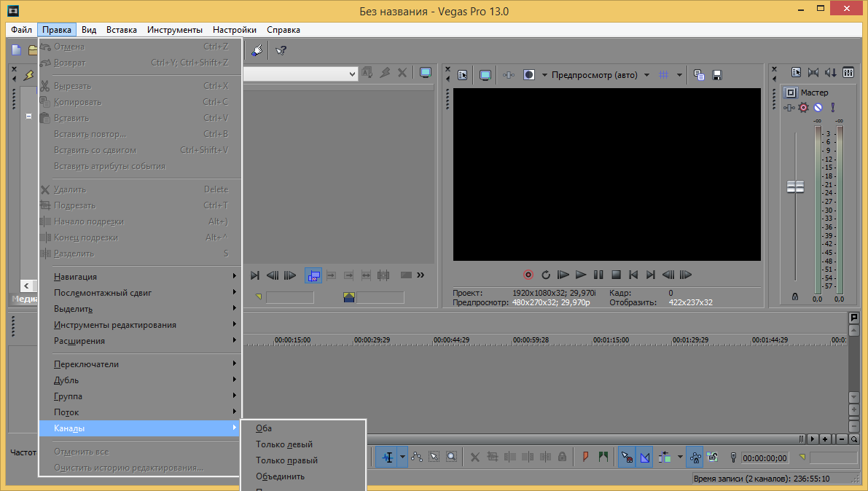Viewport: 868px width, 491px height.
Task: Choose 'Объединить' from the channels submenu
Action: coord(281,476)
